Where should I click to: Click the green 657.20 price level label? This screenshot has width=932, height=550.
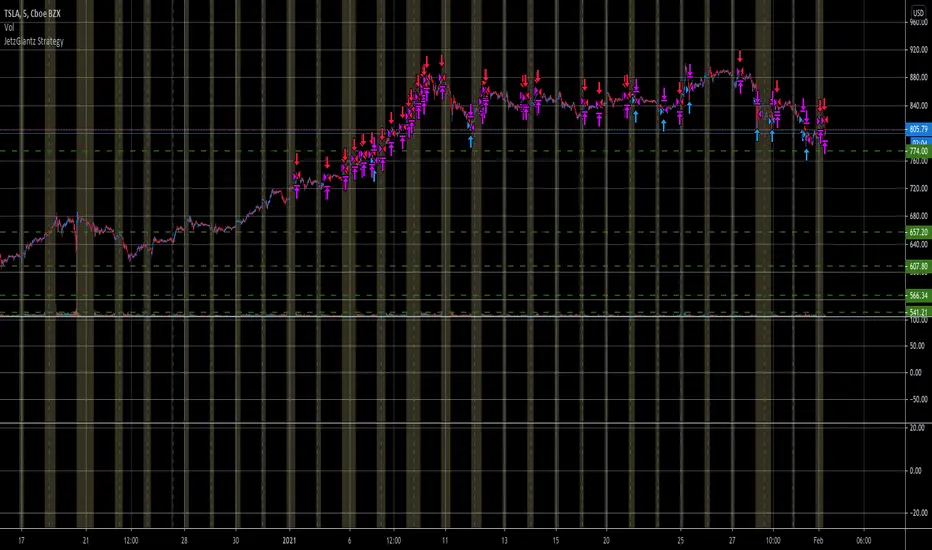(918, 232)
